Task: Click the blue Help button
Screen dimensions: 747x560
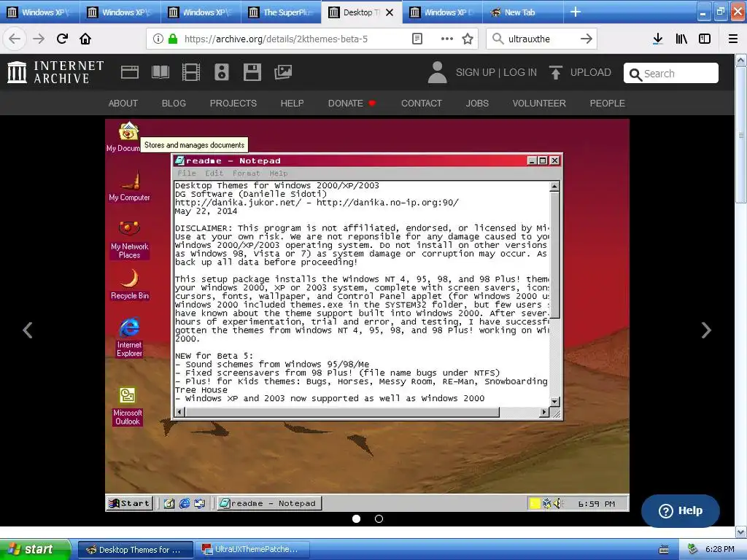Action: click(681, 510)
